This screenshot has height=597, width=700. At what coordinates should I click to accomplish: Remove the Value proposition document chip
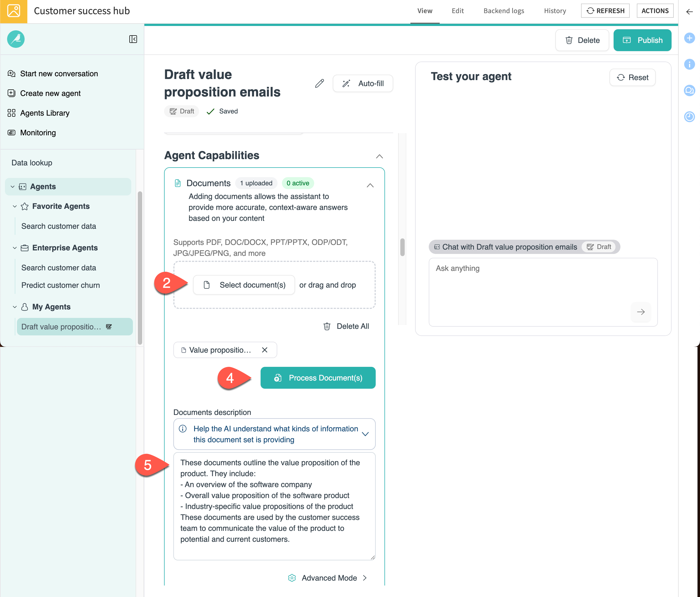pyautogui.click(x=264, y=350)
